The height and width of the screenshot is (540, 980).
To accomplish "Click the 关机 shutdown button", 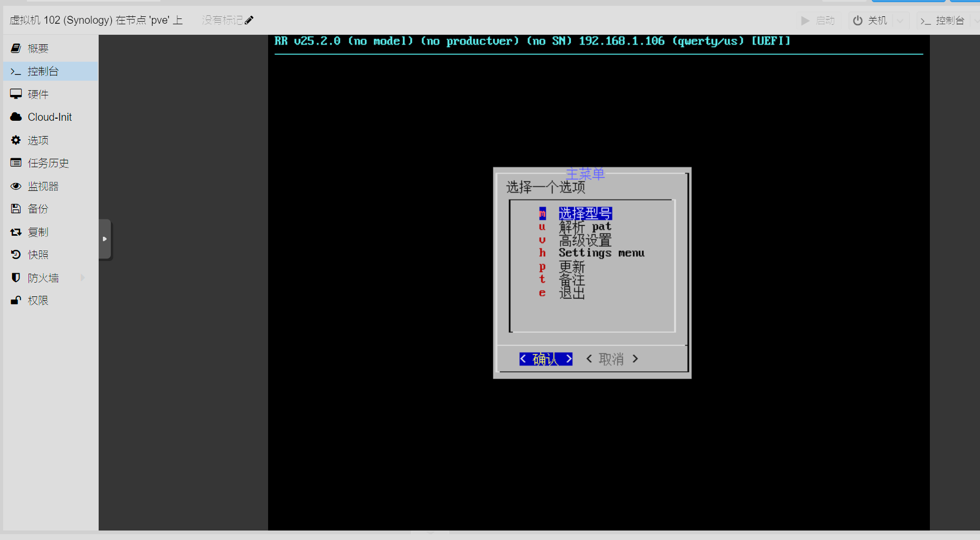I will (871, 21).
